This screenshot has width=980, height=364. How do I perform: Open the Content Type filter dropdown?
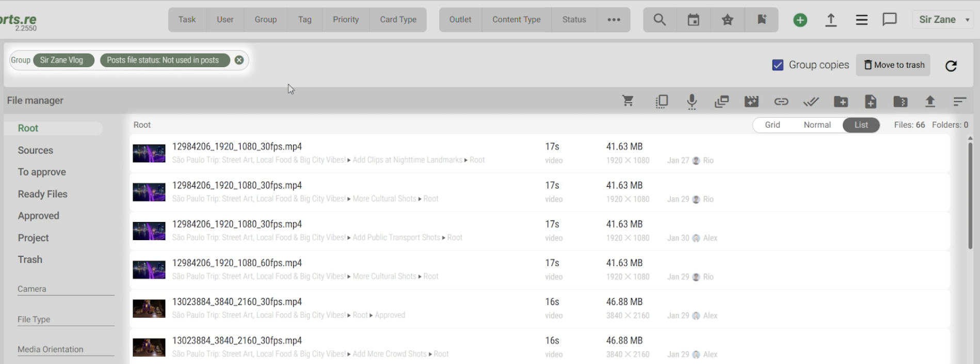(516, 20)
